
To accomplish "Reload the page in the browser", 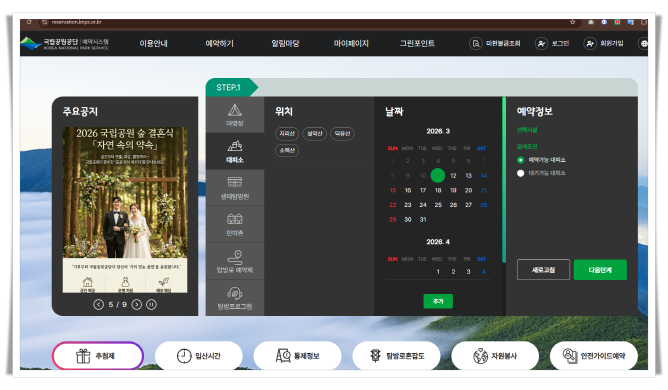I will click(x=29, y=22).
